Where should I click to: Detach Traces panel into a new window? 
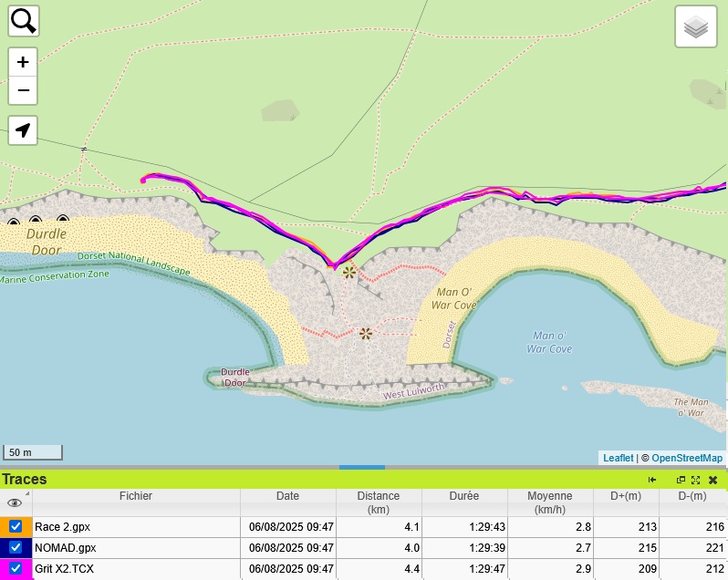[x=681, y=480]
